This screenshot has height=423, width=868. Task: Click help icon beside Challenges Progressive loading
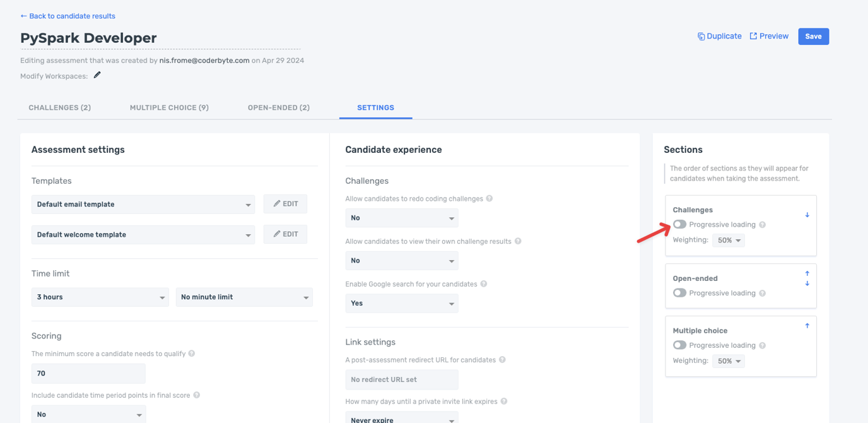click(762, 225)
